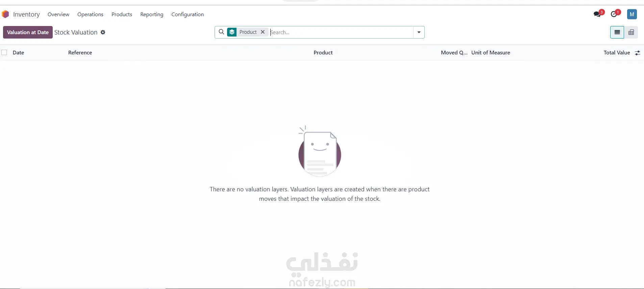644x289 pixels.
Task: Sort by the Date column header
Action: (18, 52)
